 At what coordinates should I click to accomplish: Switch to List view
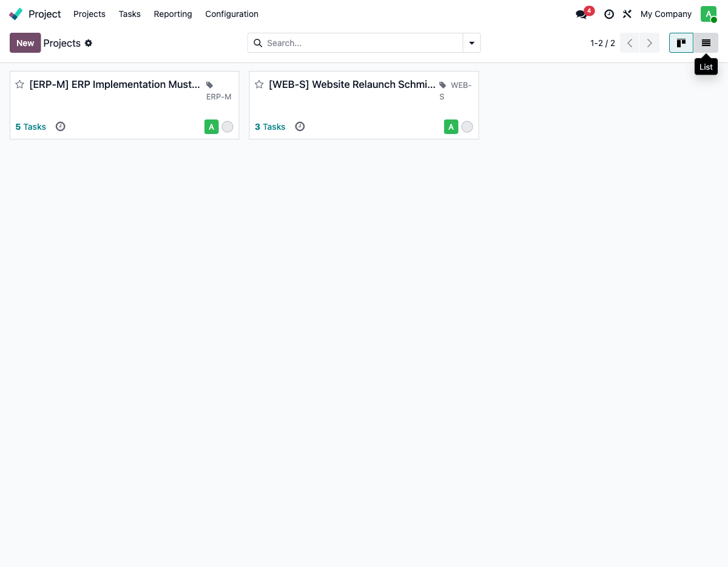706,43
